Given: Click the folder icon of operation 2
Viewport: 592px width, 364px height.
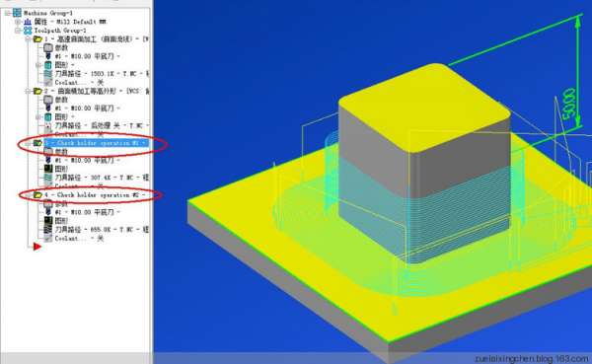Looking at the screenshot, I should click(37, 92).
